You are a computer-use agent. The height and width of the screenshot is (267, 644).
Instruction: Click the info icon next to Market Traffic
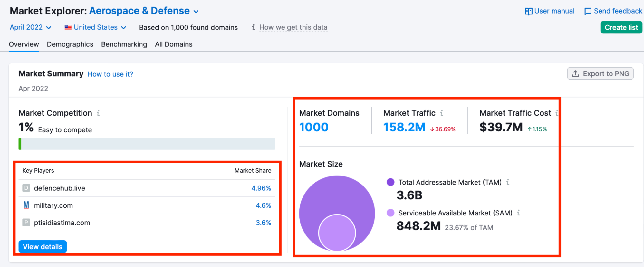442,113
